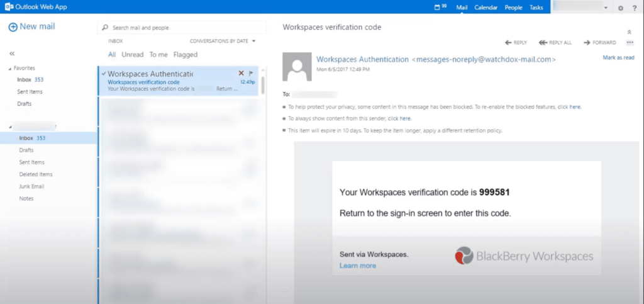
Task: Collapse the Favorites folder group
Action: [10, 69]
